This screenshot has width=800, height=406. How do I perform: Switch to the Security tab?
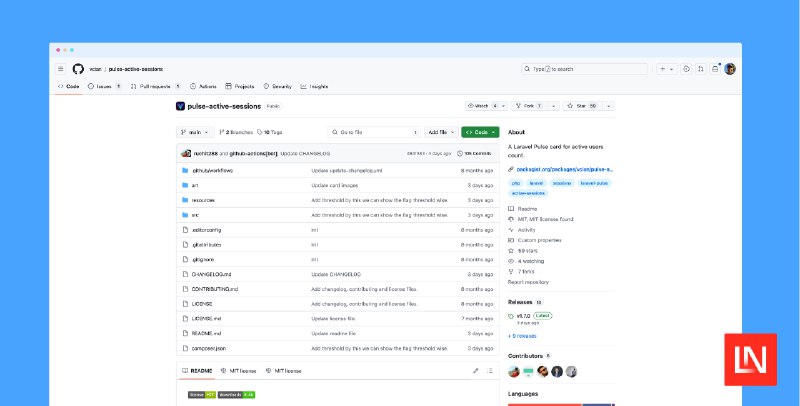click(x=278, y=87)
